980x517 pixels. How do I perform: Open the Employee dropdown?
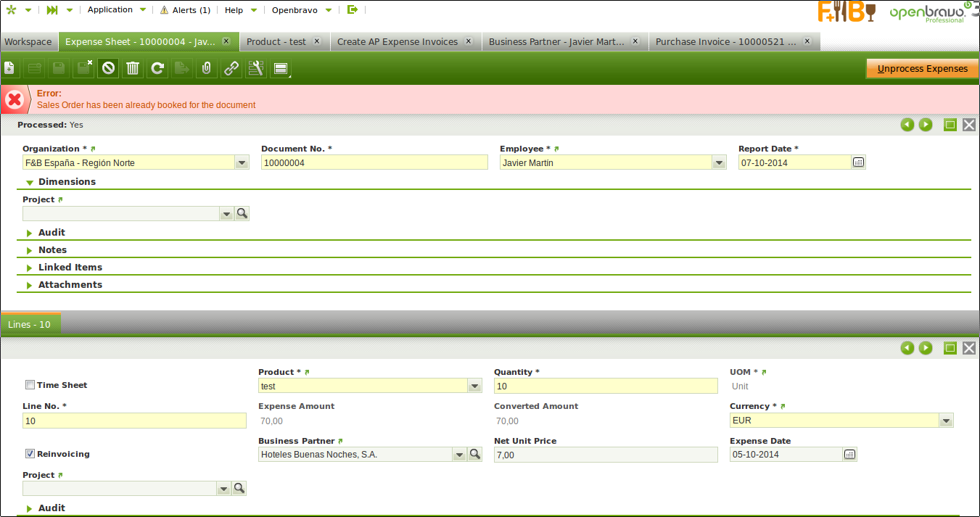pos(720,162)
